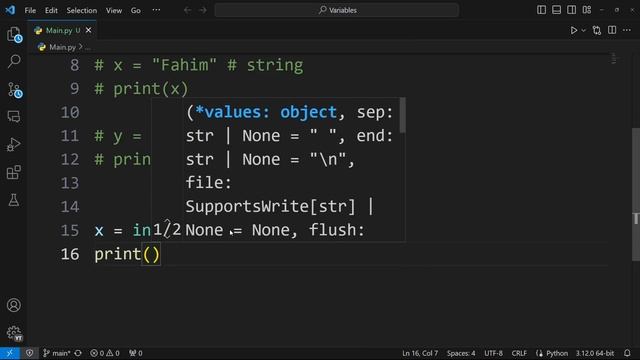
Task: Open more editor actions ellipsis
Action: pos(627,30)
